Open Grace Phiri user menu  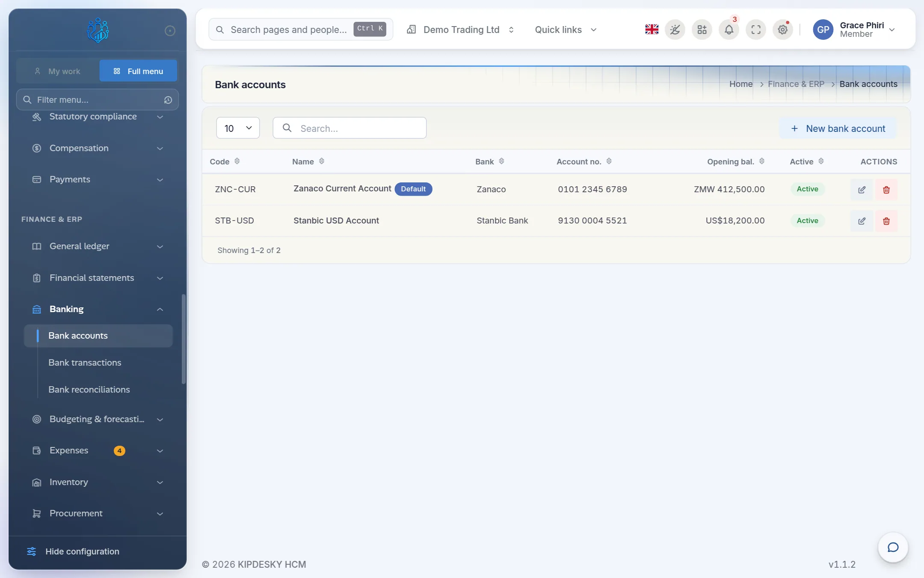click(854, 30)
